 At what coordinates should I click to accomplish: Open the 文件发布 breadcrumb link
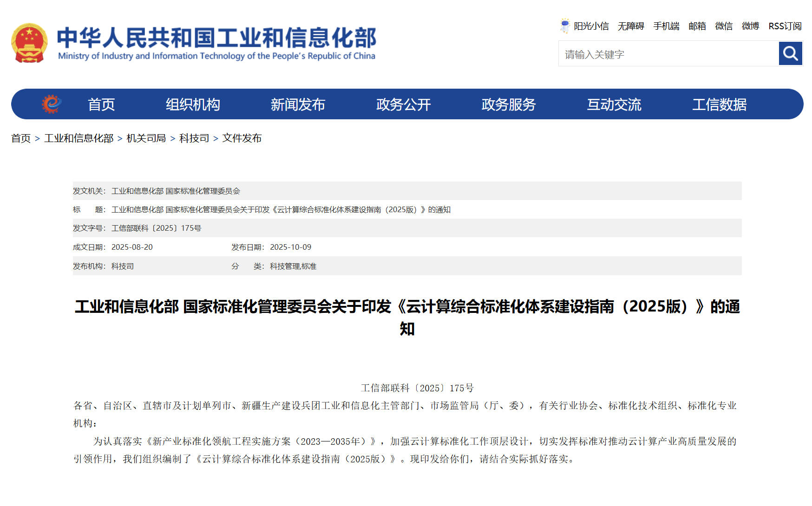click(x=242, y=138)
